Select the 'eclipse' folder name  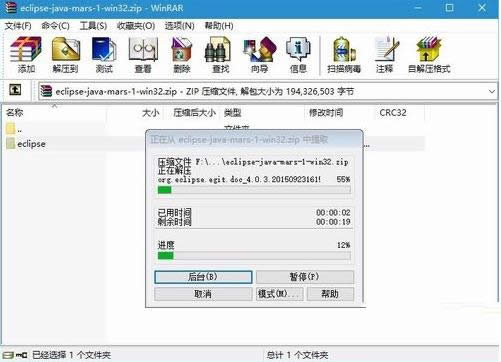pos(31,144)
